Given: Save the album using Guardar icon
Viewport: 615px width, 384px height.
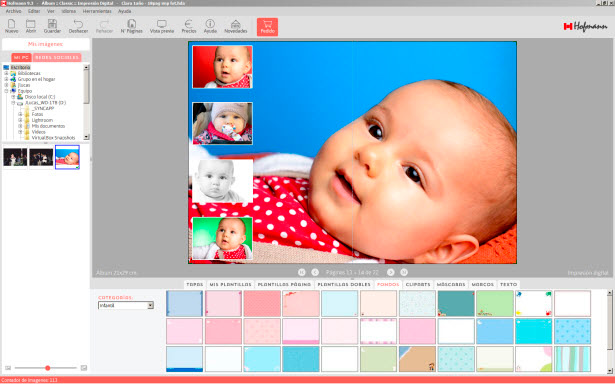Looking at the screenshot, I should pyautogui.click(x=52, y=26).
